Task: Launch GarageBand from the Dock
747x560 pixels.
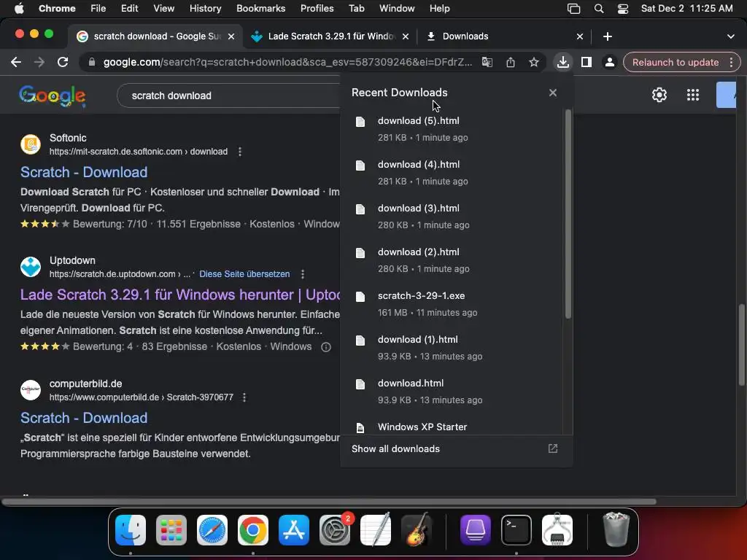Action: point(417,530)
